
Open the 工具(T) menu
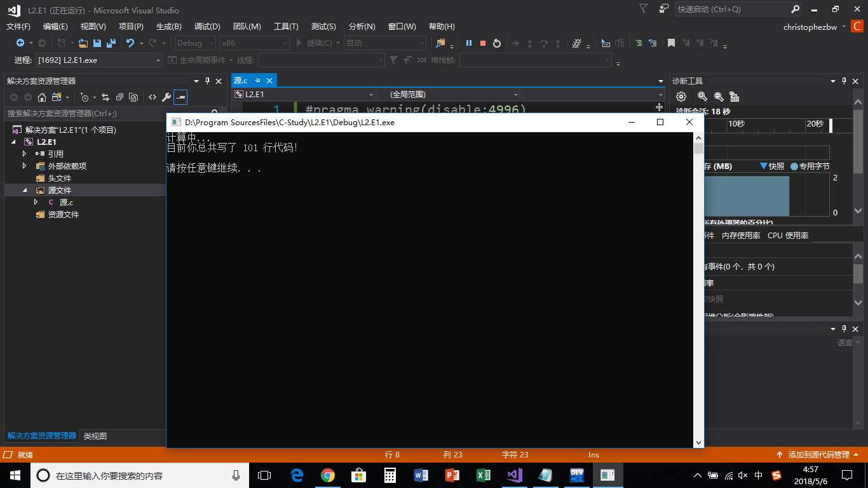coord(286,27)
